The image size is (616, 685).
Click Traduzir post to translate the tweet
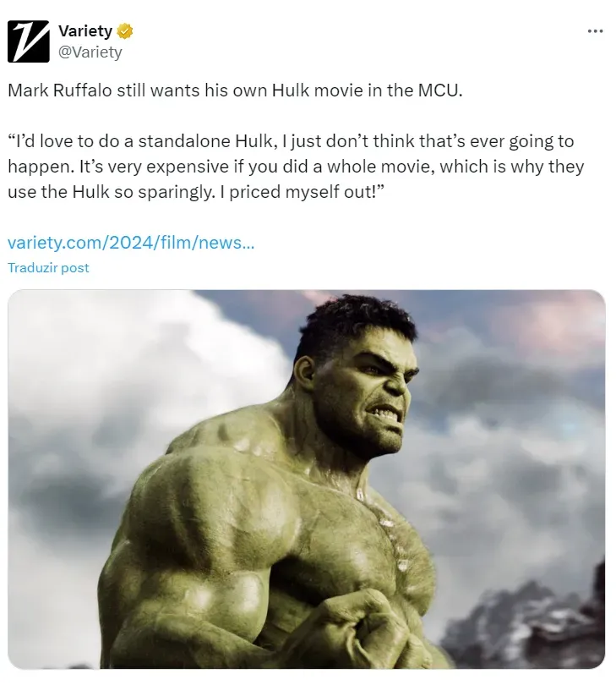tap(48, 267)
